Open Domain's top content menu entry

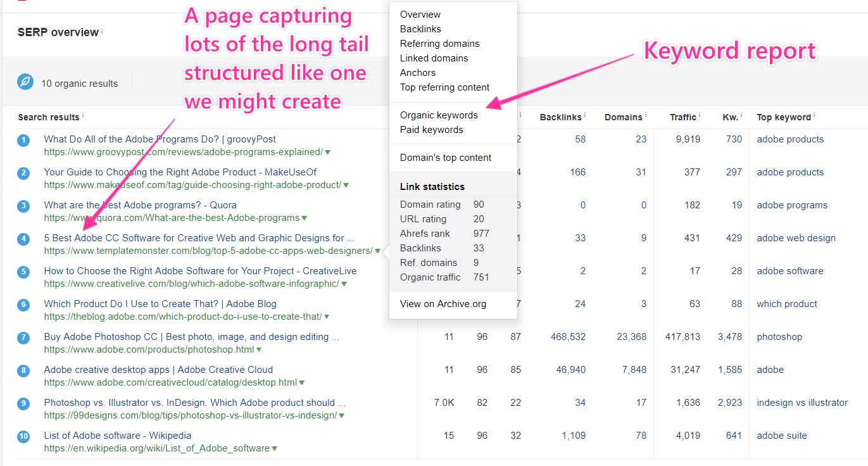click(446, 158)
